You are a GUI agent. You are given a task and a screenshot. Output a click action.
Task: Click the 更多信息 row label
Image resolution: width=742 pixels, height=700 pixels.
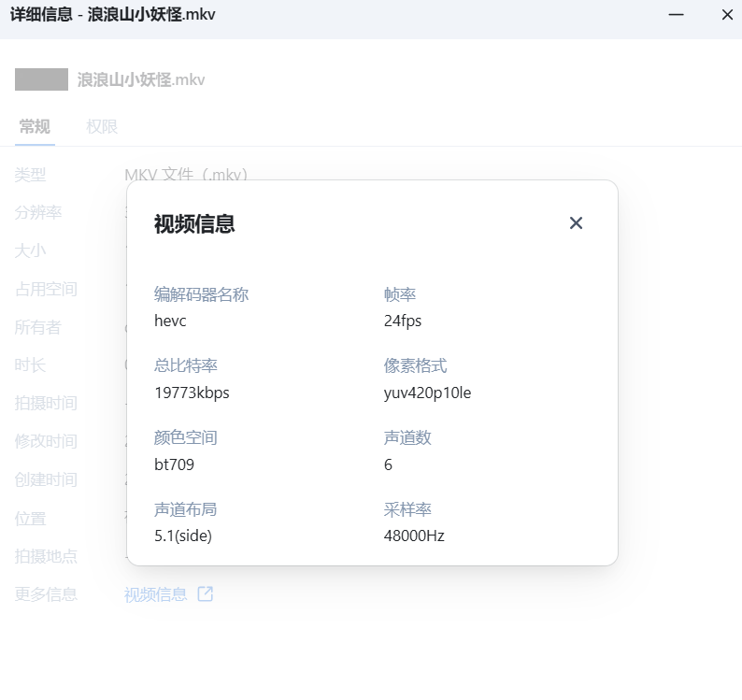click(x=46, y=594)
